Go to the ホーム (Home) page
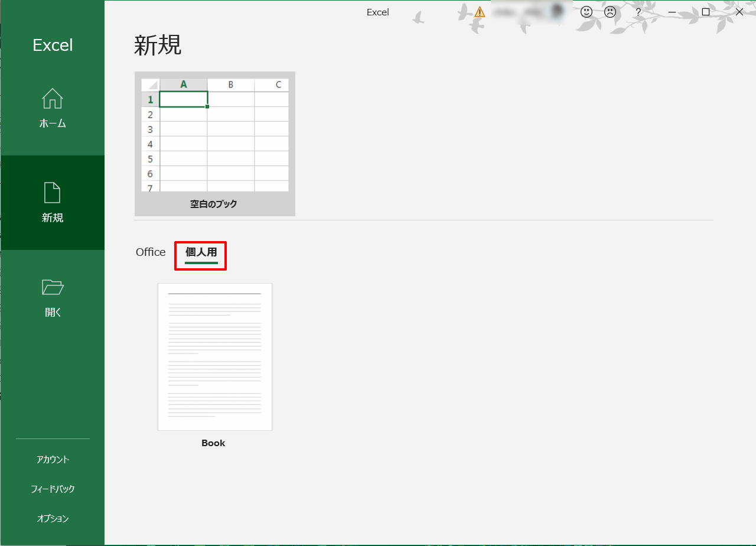This screenshot has height=546, width=756. pyautogui.click(x=53, y=108)
